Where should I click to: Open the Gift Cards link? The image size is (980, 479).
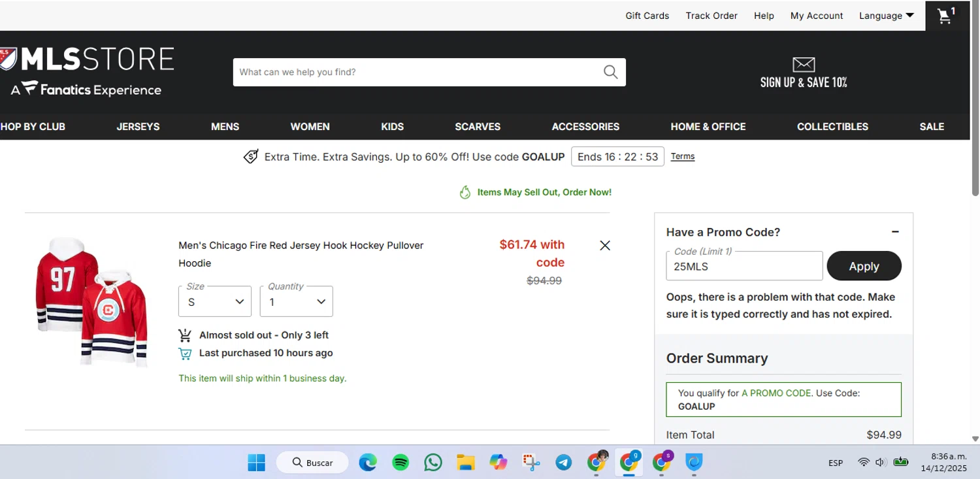(x=647, y=16)
